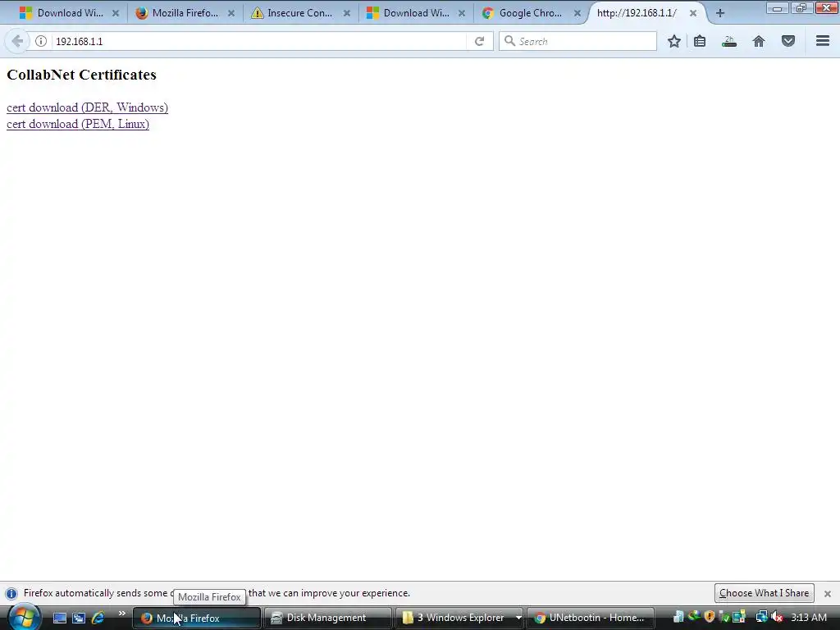Click the muted volume tray icon

coord(777,618)
